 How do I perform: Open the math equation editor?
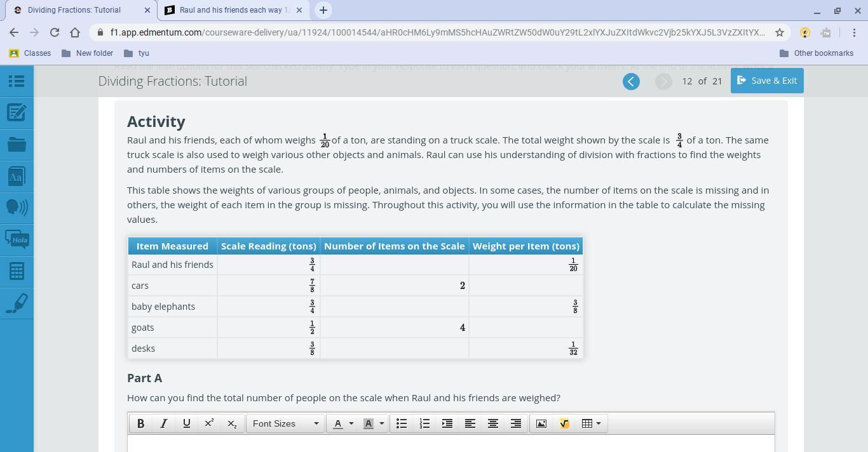pos(564,423)
